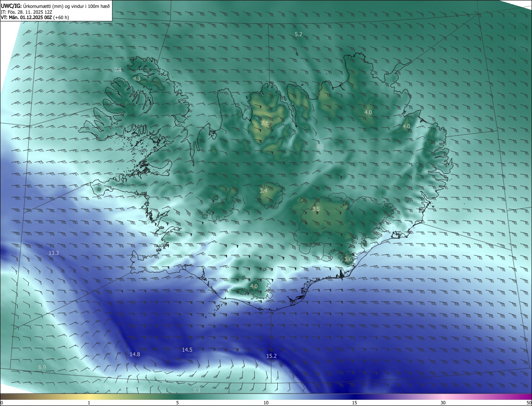Click the 3.6 value label on the map

(348, 259)
